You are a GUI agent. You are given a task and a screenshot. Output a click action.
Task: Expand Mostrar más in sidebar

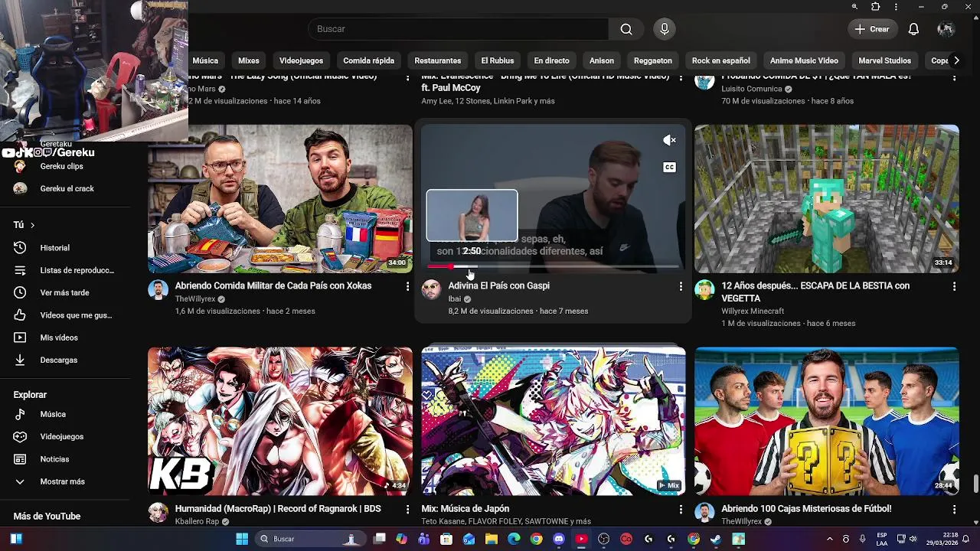pyautogui.click(x=63, y=481)
